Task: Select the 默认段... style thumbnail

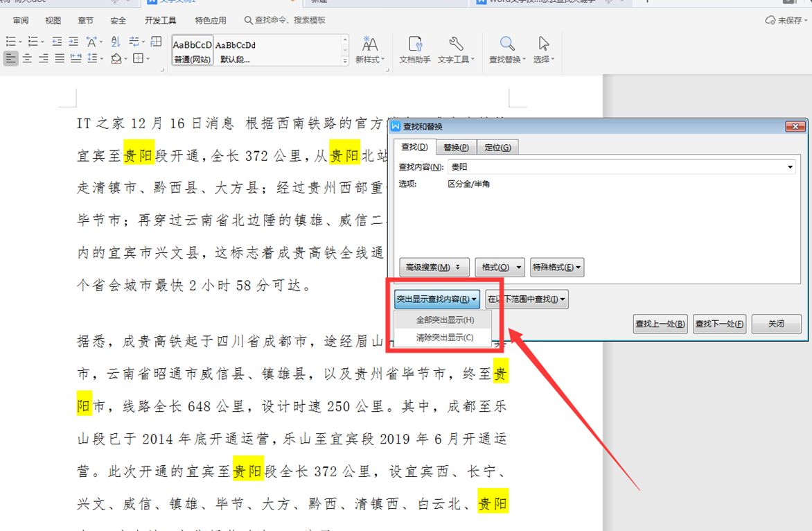Action: [236, 51]
